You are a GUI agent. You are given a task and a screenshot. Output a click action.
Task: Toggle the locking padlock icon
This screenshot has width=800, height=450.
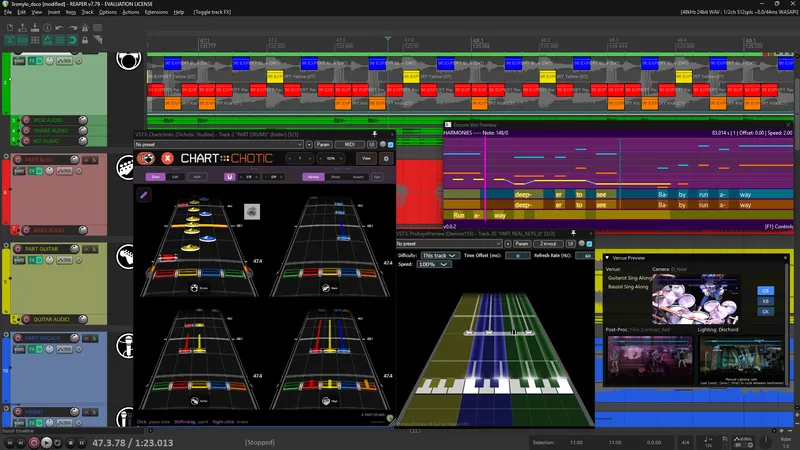point(85,40)
